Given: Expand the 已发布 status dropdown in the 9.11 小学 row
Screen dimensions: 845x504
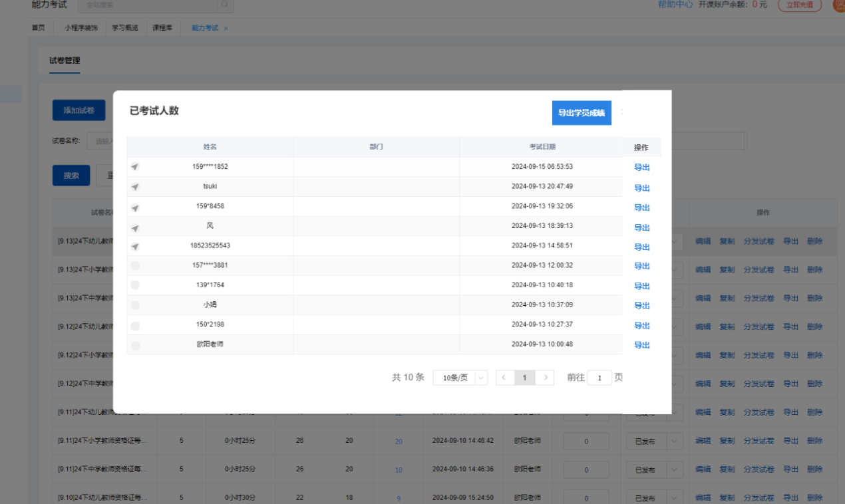Looking at the screenshot, I should [x=675, y=441].
